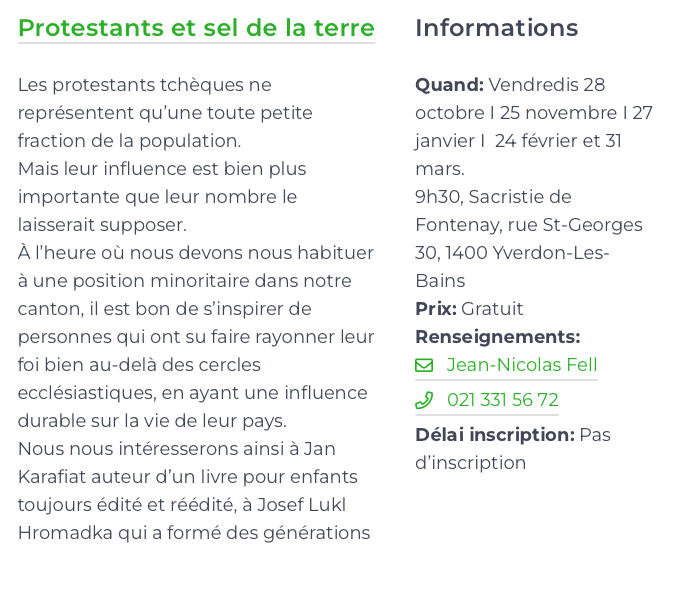This screenshot has height=601, width=690.
Task: Click the 'Vendredis 28' date text
Action: 547,85
